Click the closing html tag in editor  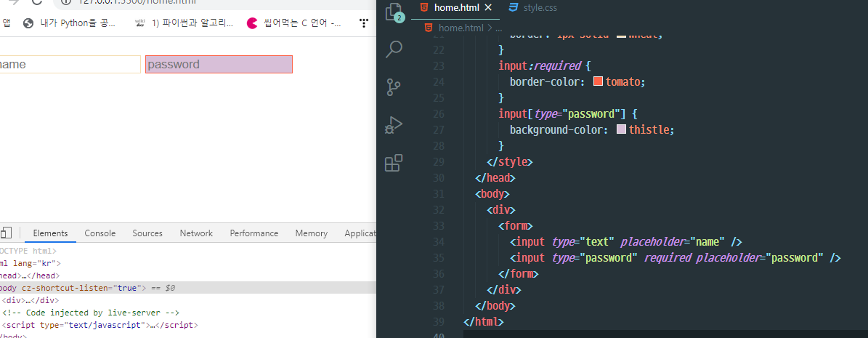484,321
